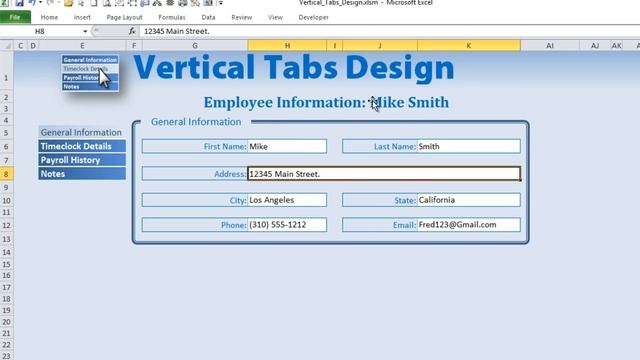640x360 pixels.
Task: Open the Formulas ribbon tab
Action: pyautogui.click(x=172, y=17)
